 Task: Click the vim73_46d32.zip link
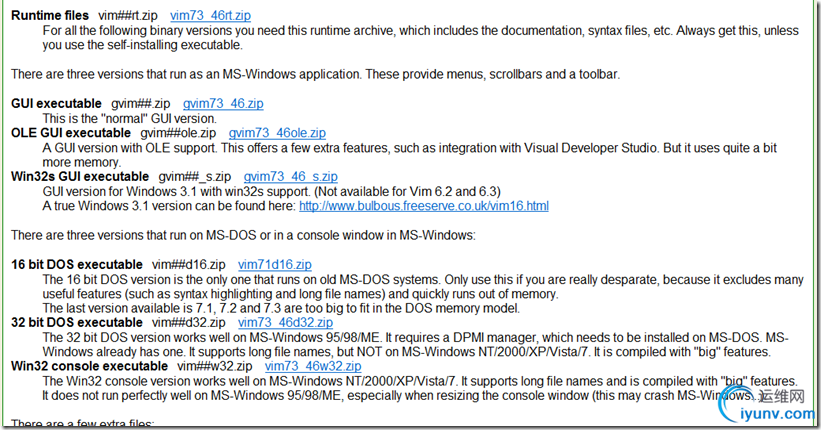tap(285, 323)
